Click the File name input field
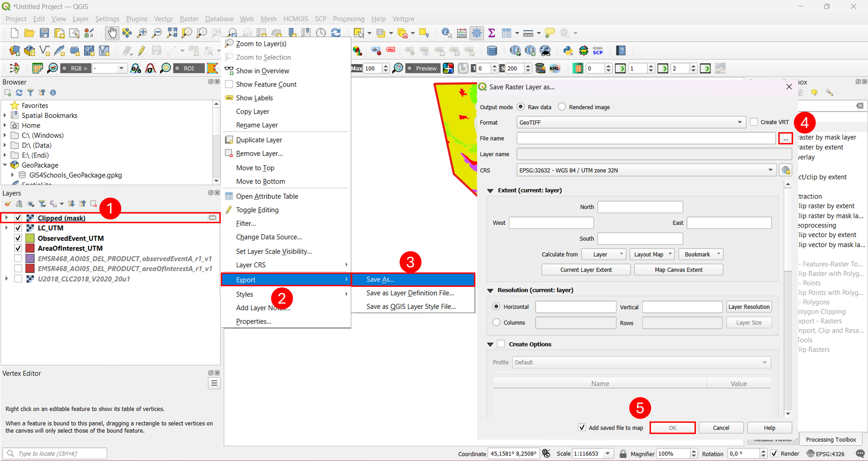The width and height of the screenshot is (868, 461). (646, 138)
